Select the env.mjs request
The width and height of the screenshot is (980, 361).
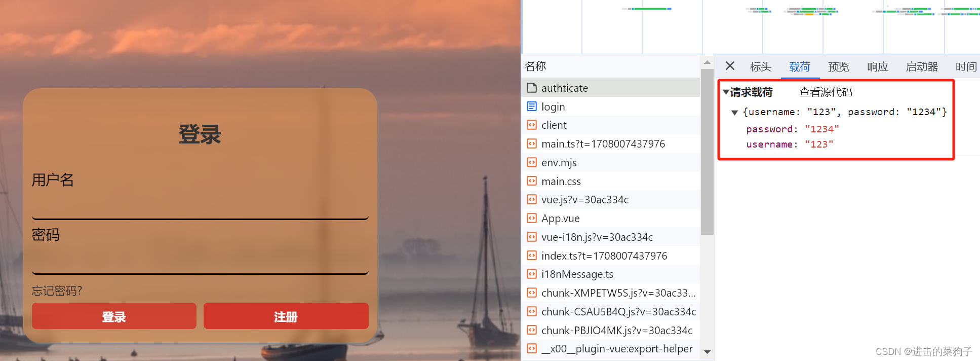(611, 162)
